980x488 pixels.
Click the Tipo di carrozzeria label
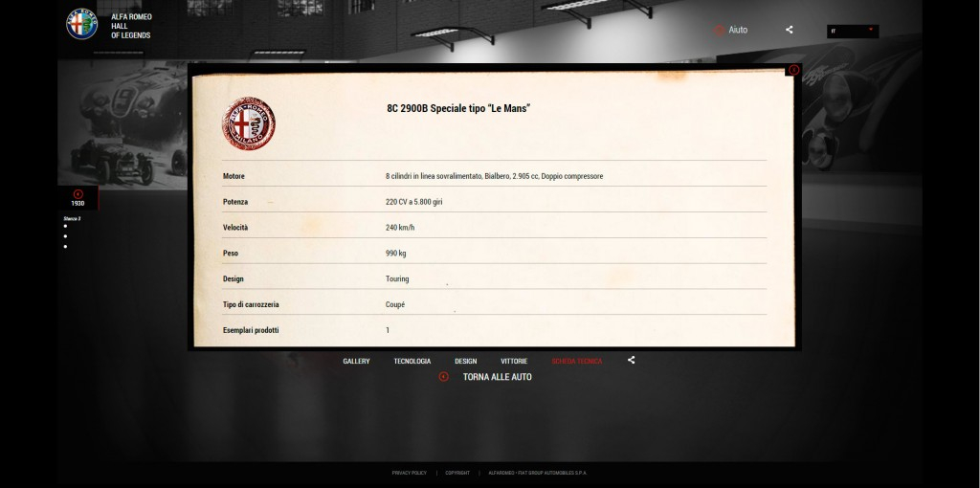pos(251,304)
